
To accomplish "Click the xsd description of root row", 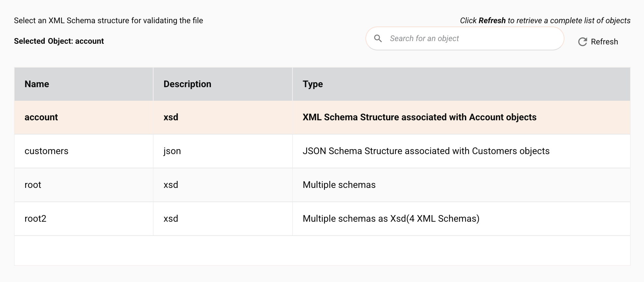I will 171,185.
